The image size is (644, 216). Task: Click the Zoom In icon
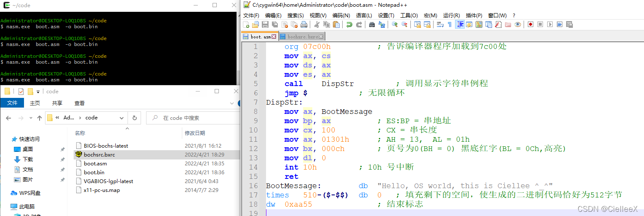point(394,24)
